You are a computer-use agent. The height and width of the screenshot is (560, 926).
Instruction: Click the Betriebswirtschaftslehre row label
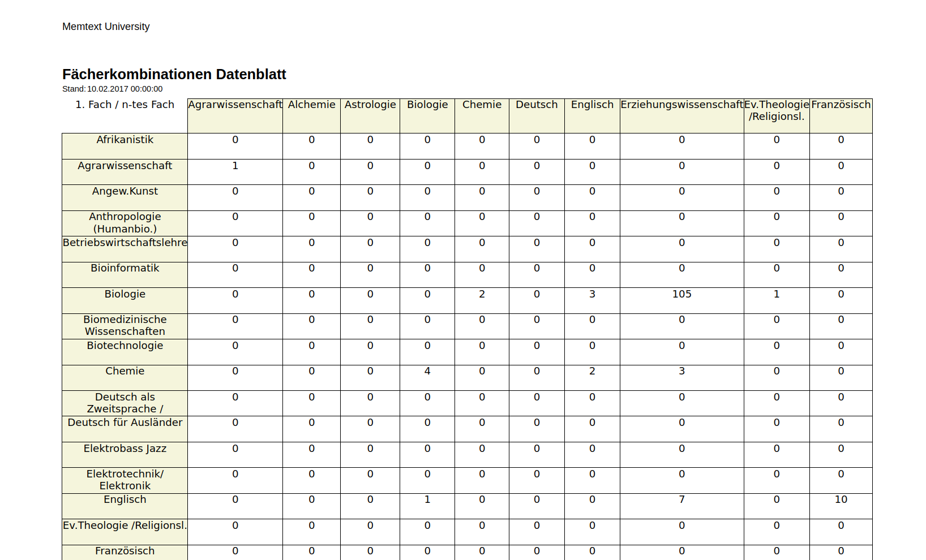click(125, 243)
